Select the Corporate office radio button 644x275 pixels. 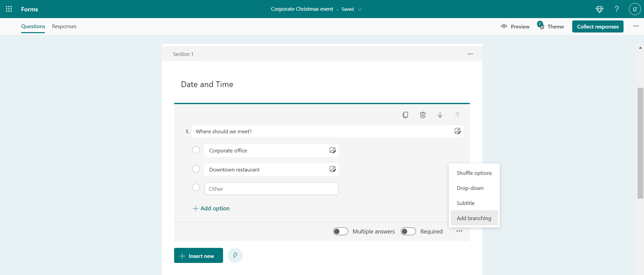[196, 150]
